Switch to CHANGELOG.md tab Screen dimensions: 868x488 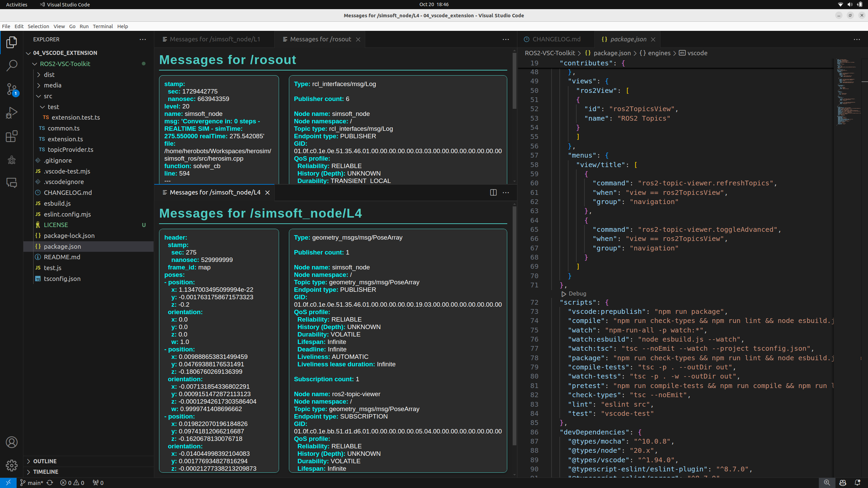click(556, 39)
